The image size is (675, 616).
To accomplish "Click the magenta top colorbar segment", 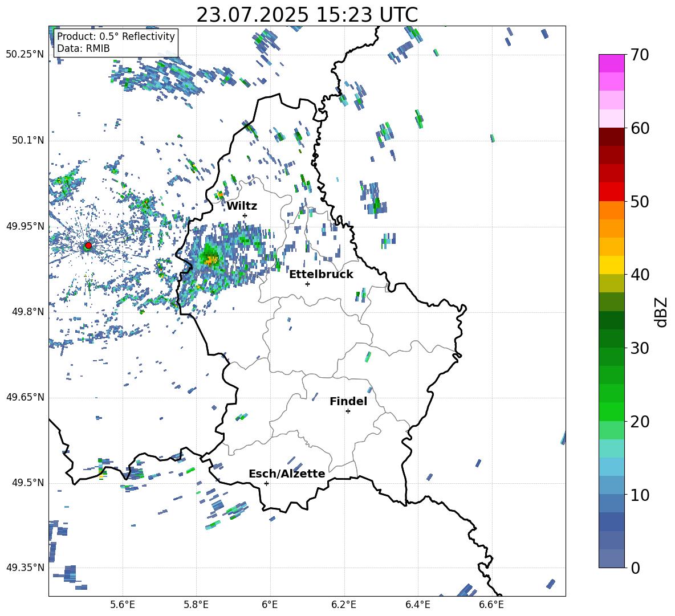I will [611, 64].
